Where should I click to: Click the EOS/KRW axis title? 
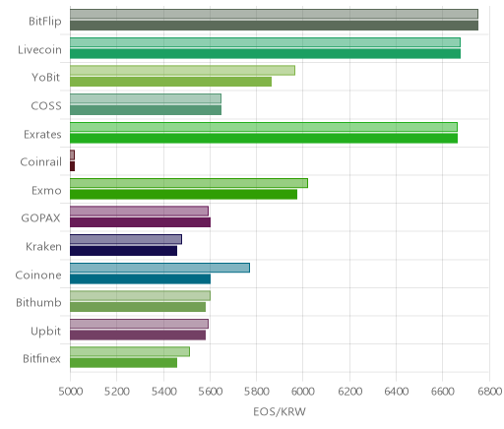[x=280, y=412]
